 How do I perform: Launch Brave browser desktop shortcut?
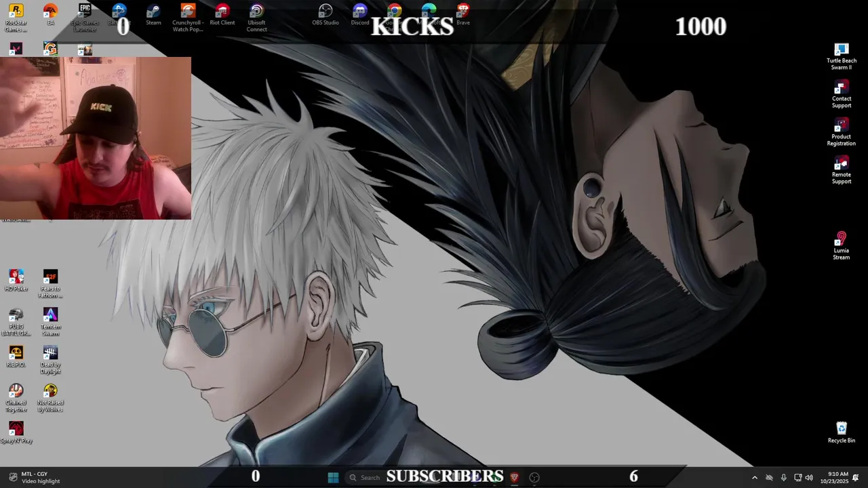pyautogui.click(x=463, y=15)
